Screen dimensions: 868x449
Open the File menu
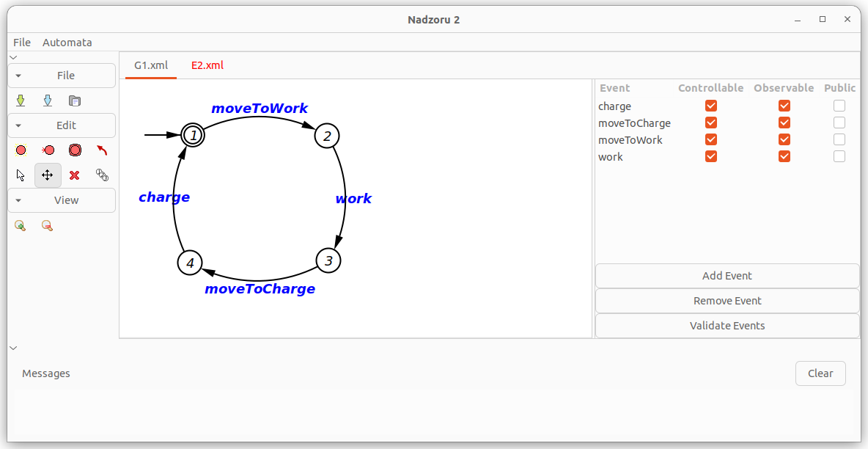coord(22,42)
